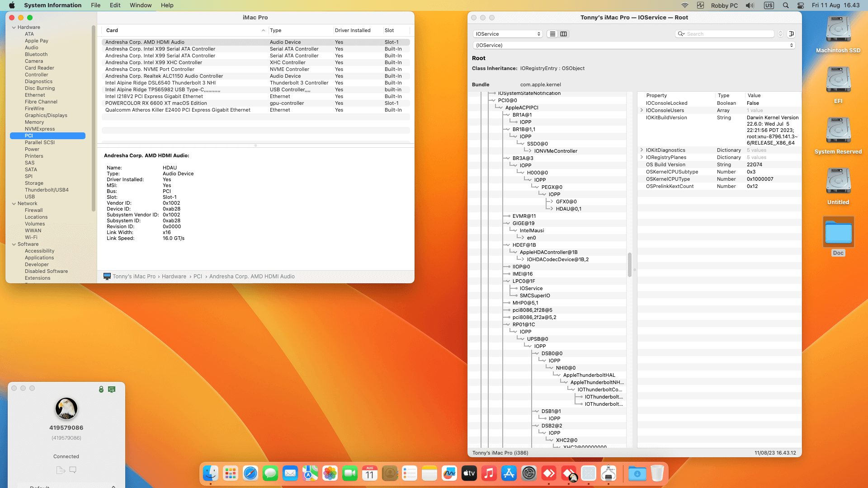
Task: Click Hardware in the bottom path bar
Action: click(174, 277)
